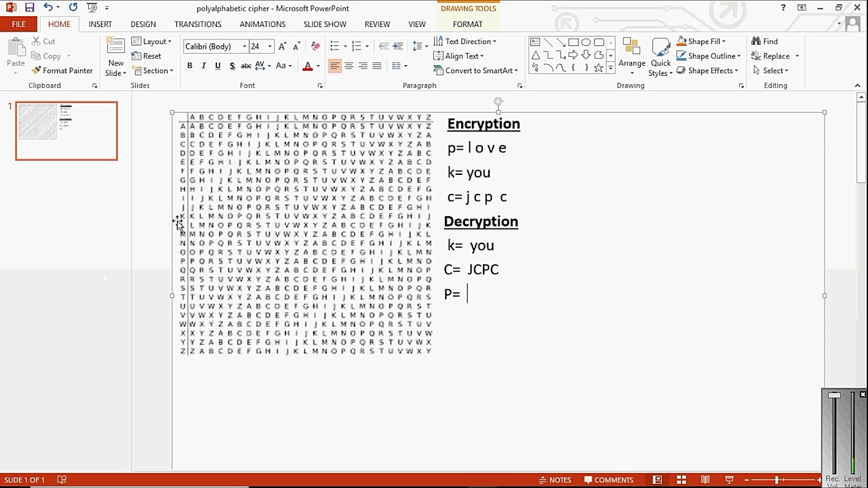Click the Undo arrow icon
868x488 pixels.
pyautogui.click(x=48, y=8)
